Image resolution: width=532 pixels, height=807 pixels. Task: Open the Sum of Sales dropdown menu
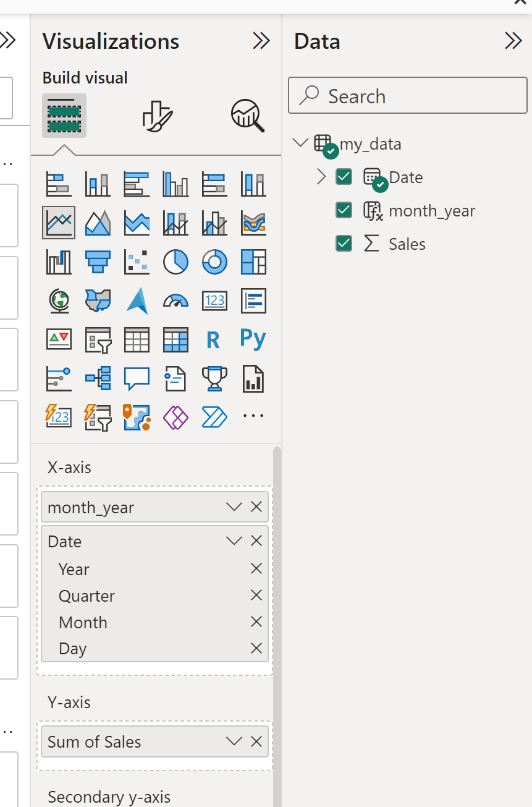coord(234,742)
